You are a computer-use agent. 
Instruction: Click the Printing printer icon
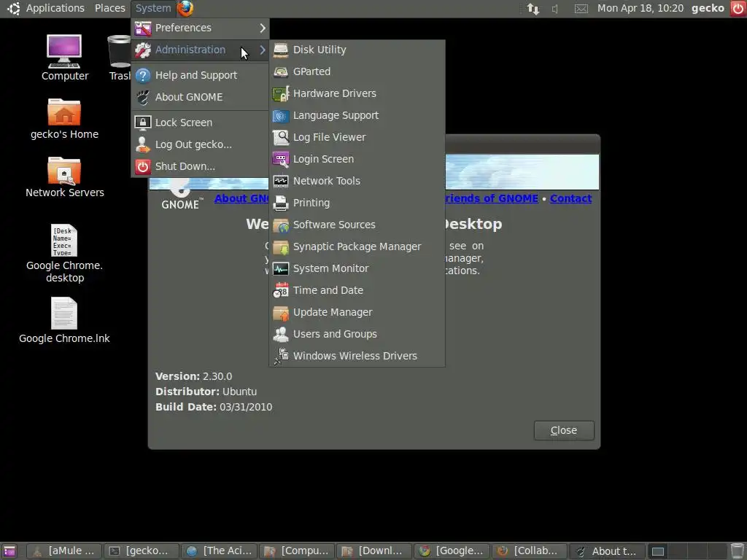tap(281, 203)
